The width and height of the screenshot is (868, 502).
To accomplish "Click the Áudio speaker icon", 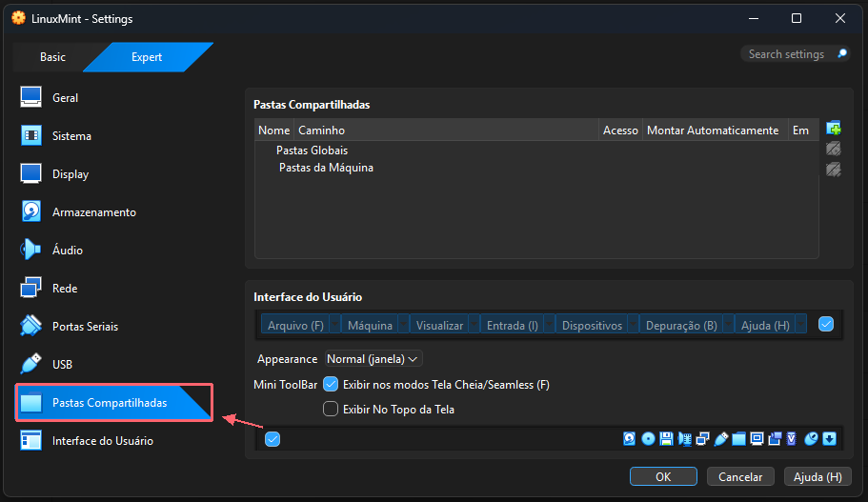I will (31, 251).
